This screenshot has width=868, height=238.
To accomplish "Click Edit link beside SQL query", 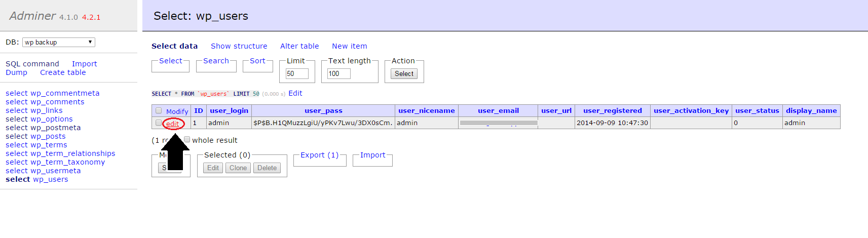I will [x=295, y=93].
